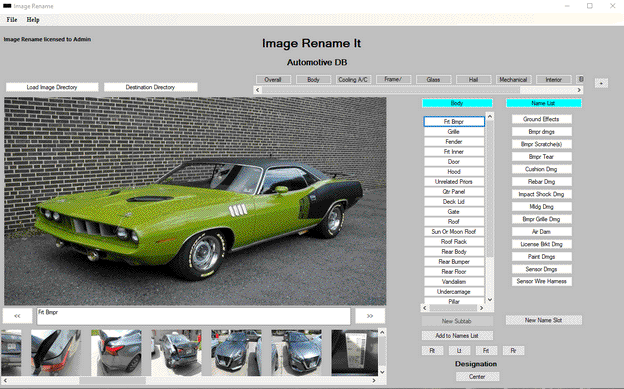Click up arrow of Body list scrollbar
Image resolution: width=624 pixels, height=389 pixels.
pos(490,117)
